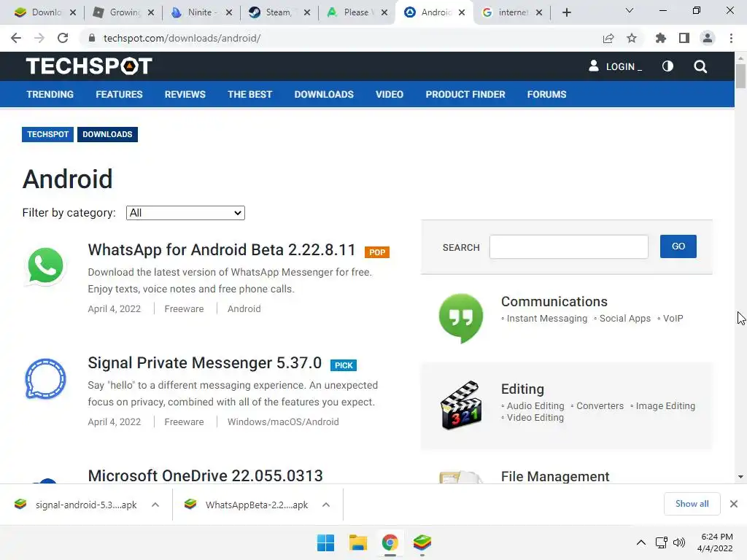
Task: Switch to the Please tab
Action: pos(356,12)
